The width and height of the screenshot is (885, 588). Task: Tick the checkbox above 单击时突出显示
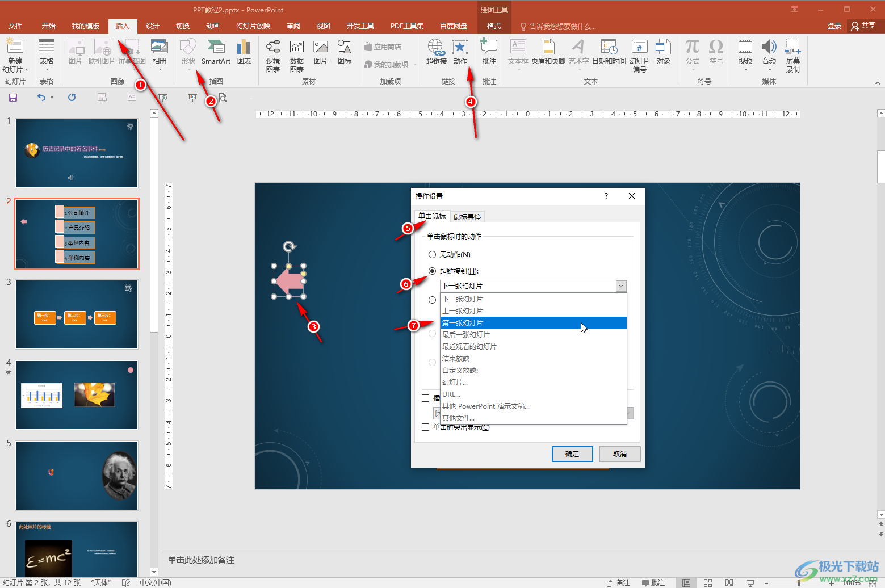426,398
